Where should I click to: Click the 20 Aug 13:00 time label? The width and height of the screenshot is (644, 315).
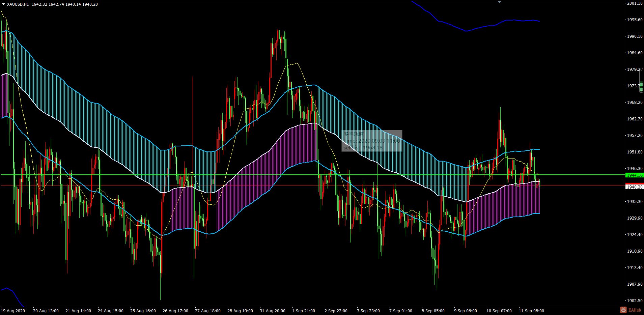[x=46, y=311]
